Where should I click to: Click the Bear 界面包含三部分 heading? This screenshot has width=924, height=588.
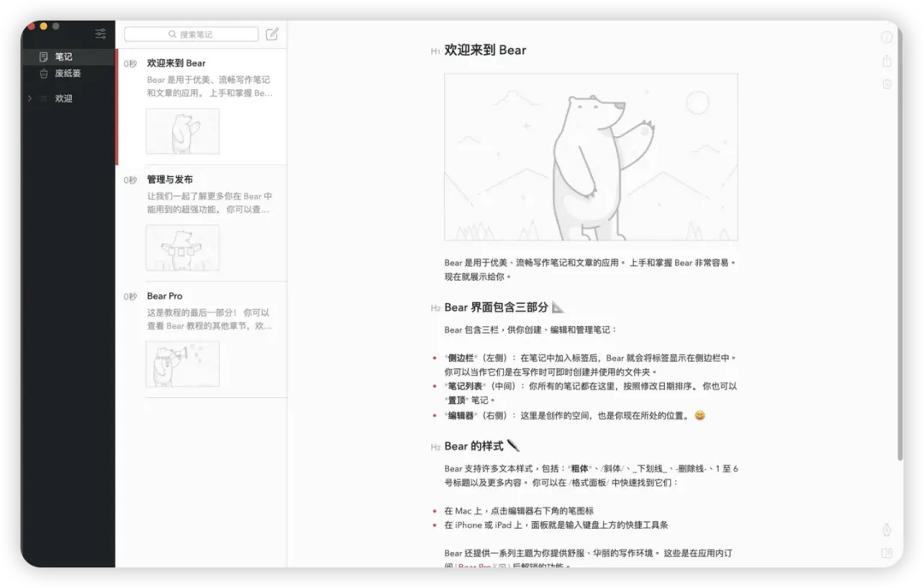[496, 307]
